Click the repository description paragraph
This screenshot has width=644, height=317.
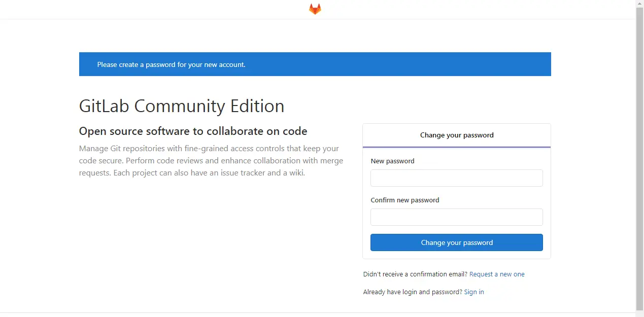click(211, 160)
